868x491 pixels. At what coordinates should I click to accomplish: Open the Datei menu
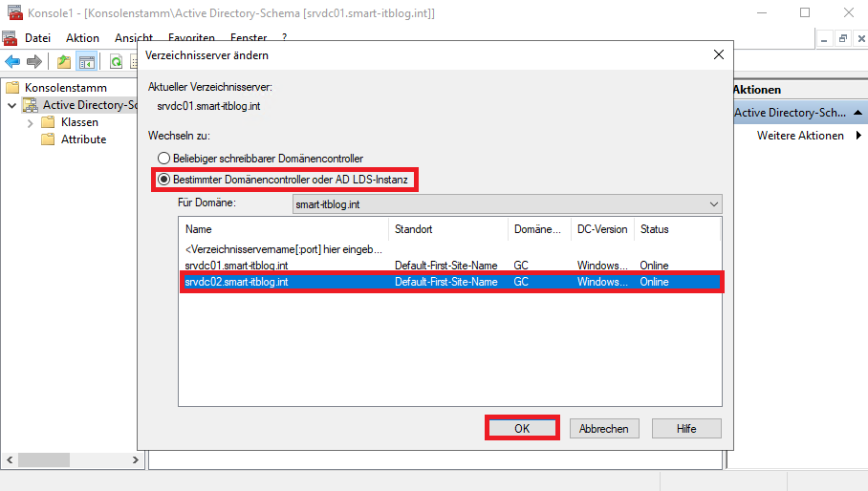coord(37,37)
